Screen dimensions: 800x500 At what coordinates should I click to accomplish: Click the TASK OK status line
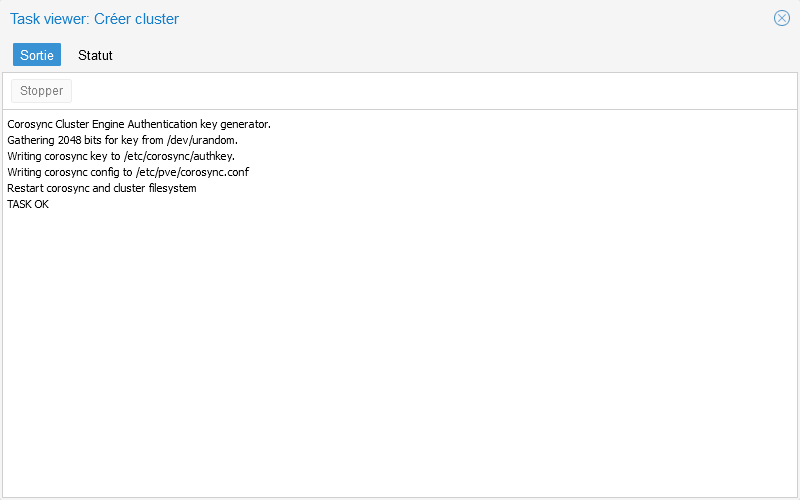[x=28, y=204]
